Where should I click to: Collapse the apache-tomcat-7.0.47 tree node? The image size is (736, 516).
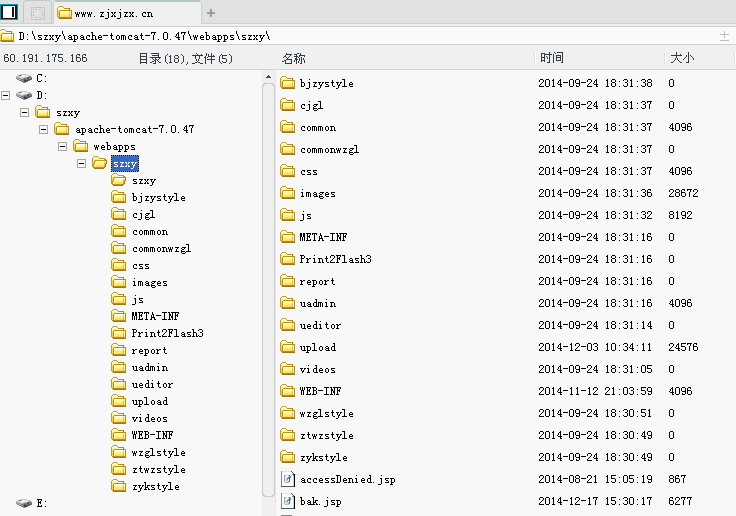[x=43, y=129]
